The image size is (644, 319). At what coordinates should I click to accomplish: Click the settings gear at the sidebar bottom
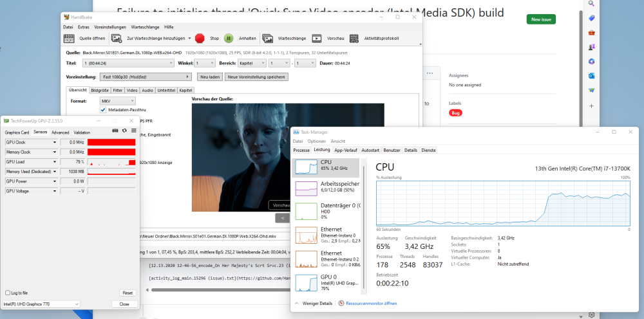click(x=591, y=315)
